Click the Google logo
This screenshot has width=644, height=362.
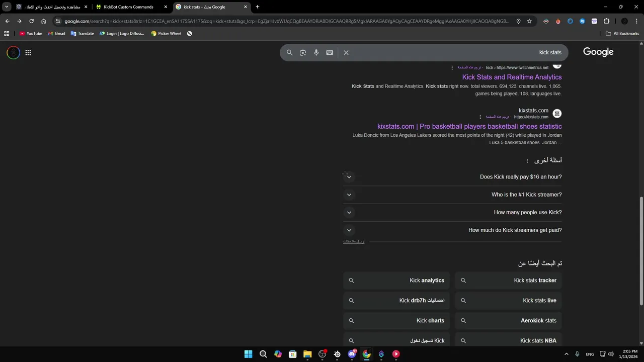[598, 52]
